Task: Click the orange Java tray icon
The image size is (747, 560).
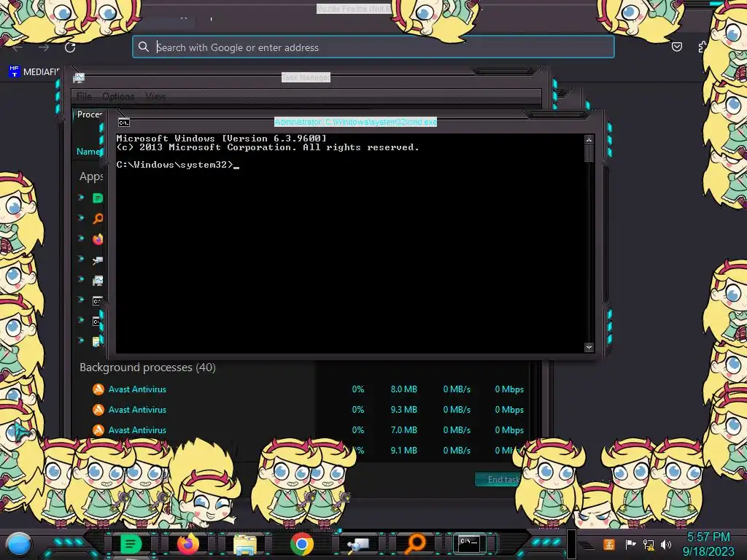Action: tap(608, 544)
